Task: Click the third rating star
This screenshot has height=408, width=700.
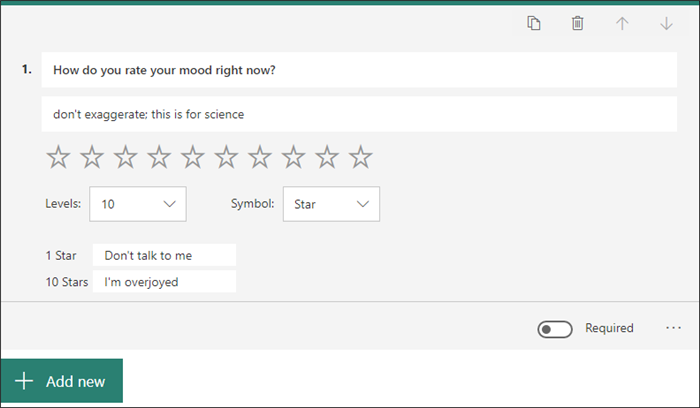Action: pyautogui.click(x=126, y=156)
